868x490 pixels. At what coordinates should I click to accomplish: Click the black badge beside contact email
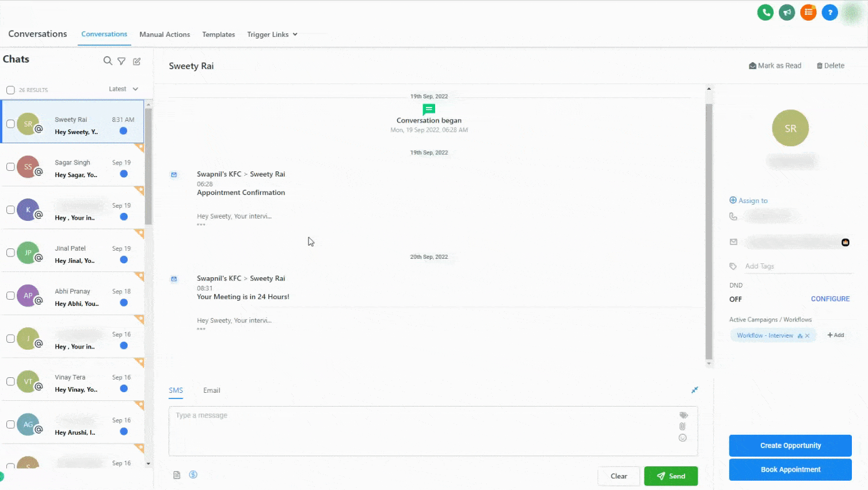coord(846,242)
